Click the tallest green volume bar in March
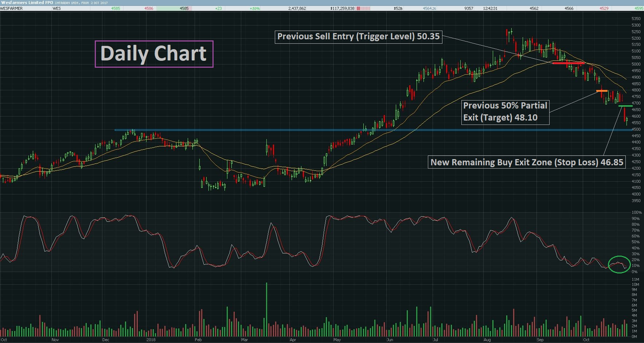 266,310
